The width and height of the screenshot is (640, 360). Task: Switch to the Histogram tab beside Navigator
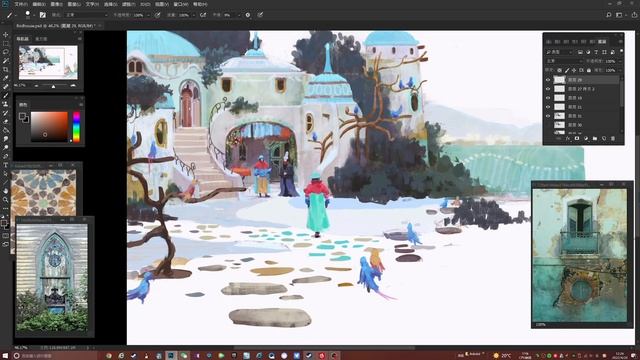tap(41, 39)
